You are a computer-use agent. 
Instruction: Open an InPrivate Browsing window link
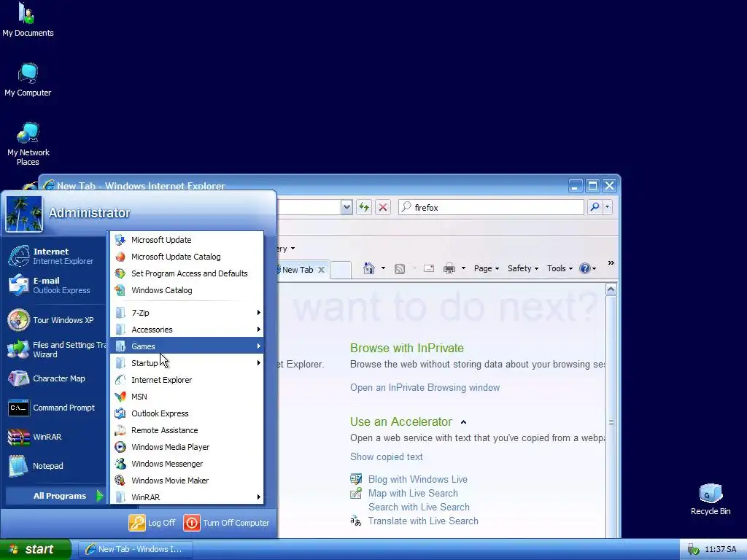(x=425, y=387)
